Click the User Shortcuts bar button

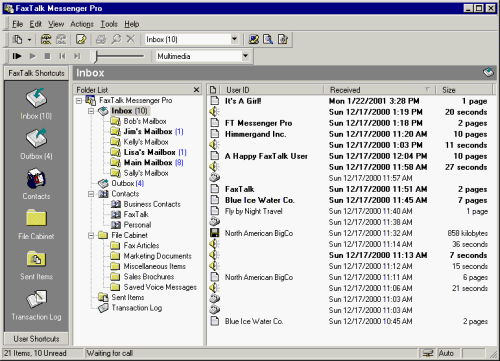(x=36, y=339)
